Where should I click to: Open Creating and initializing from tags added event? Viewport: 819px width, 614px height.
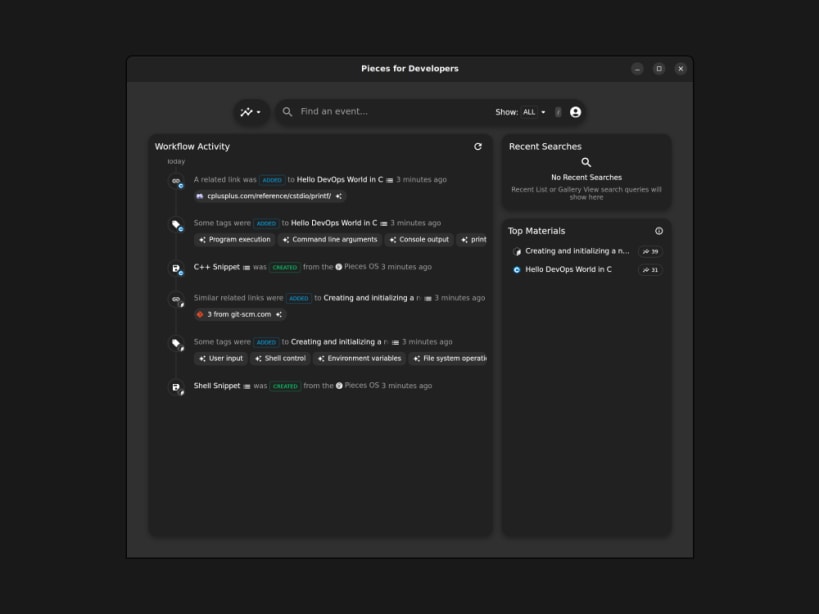(340, 342)
